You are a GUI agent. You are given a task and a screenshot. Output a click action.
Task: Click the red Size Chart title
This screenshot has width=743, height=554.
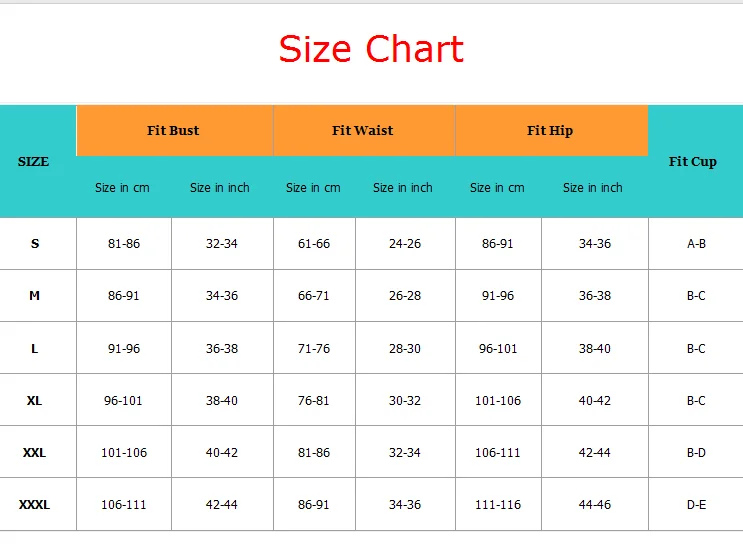click(371, 50)
